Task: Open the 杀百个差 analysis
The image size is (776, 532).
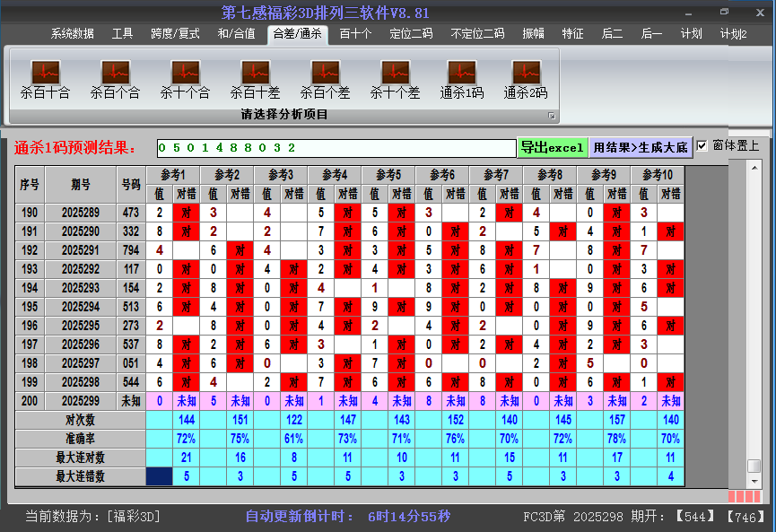Action: pyautogui.click(x=325, y=79)
